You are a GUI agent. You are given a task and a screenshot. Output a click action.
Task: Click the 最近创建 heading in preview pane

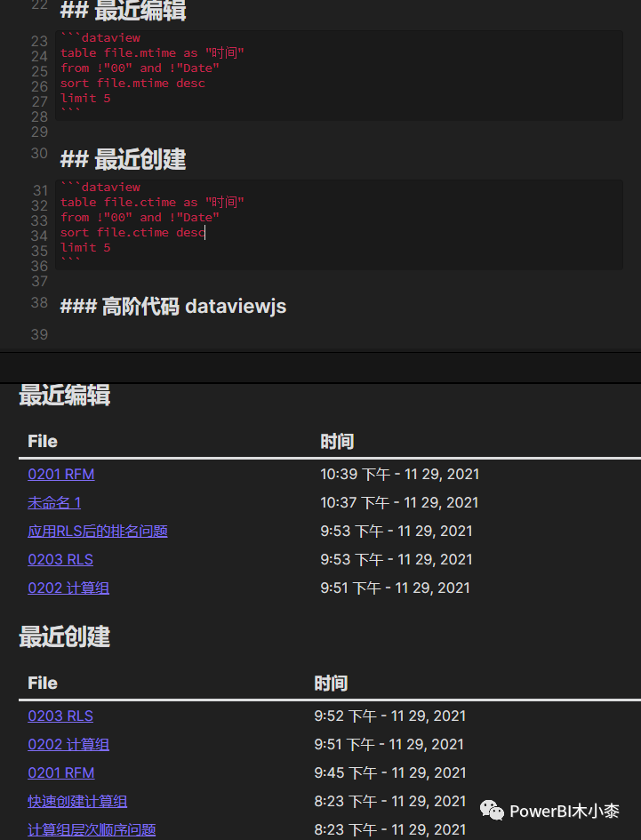(x=65, y=636)
